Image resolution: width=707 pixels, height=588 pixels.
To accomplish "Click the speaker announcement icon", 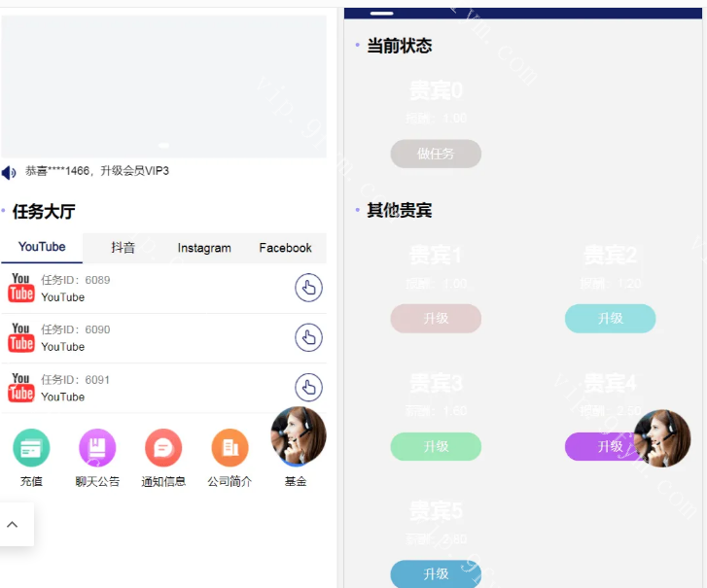I will coord(9,173).
